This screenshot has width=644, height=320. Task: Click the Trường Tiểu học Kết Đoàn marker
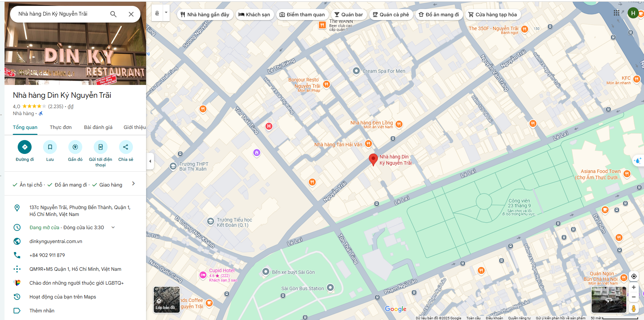(210, 221)
